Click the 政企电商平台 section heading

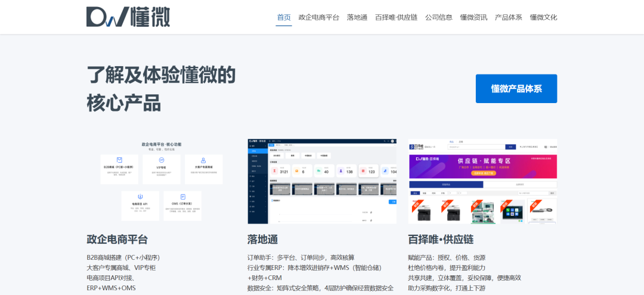[x=117, y=239]
